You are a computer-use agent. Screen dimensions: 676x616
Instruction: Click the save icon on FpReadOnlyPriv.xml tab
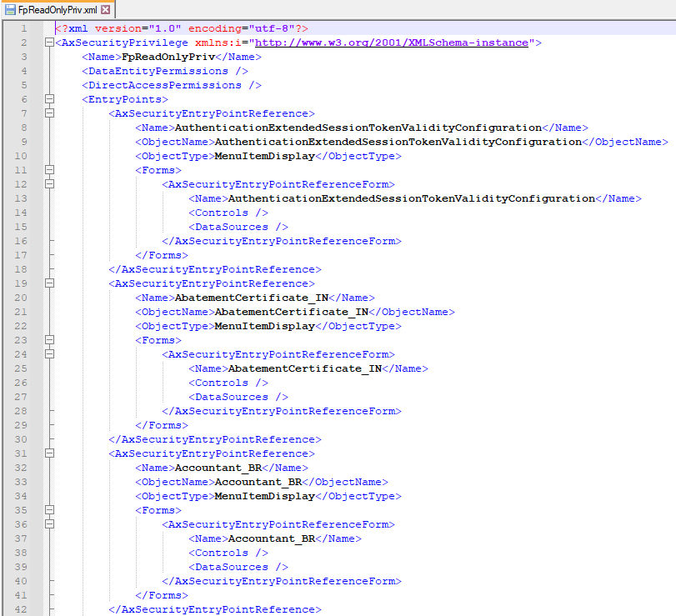[x=10, y=9]
